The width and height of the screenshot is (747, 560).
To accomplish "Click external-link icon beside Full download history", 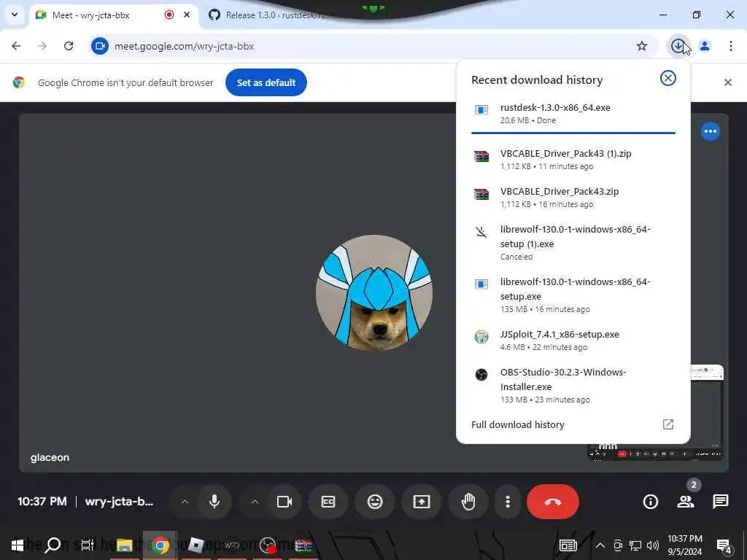I will click(x=668, y=424).
